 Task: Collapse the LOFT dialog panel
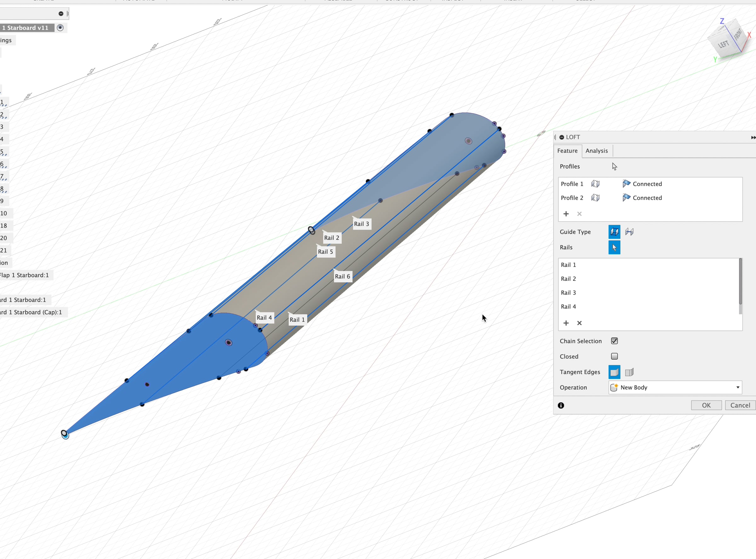[562, 137]
